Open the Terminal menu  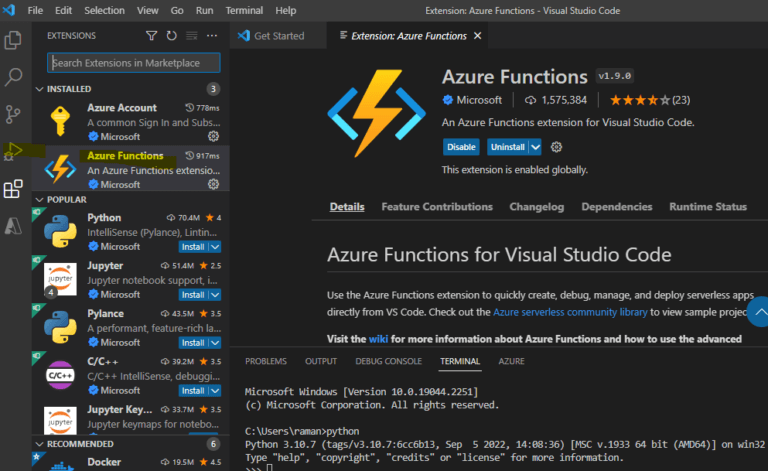pos(244,10)
